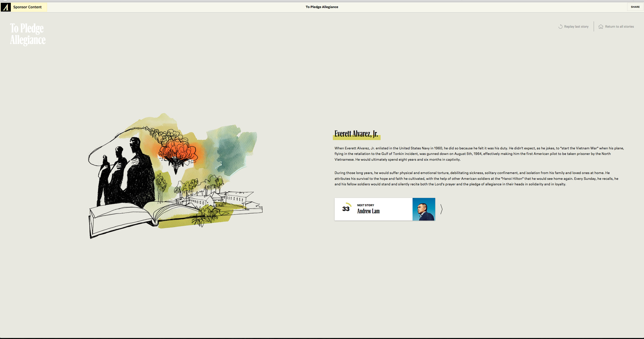The height and width of the screenshot is (339, 644).
Task: Click the book and soldiers illustration
Action: pos(175,176)
